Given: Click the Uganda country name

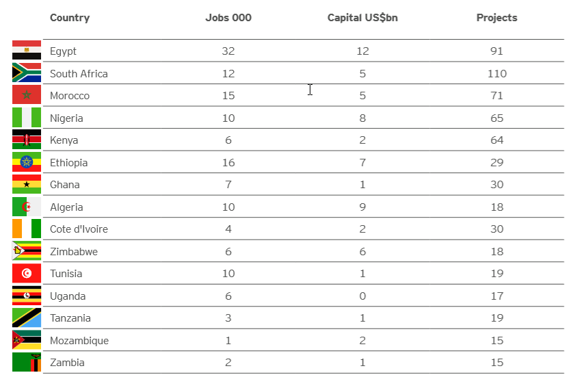Looking at the screenshot, I should [x=68, y=296].
